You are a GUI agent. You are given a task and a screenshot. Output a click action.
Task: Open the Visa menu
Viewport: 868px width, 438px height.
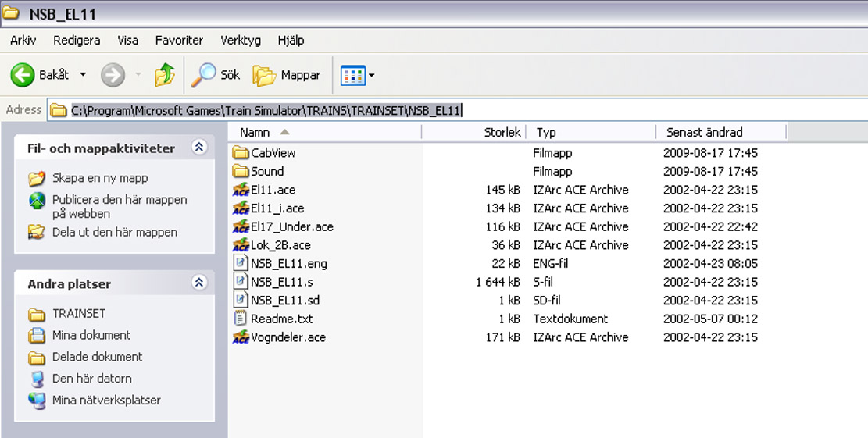coord(128,41)
